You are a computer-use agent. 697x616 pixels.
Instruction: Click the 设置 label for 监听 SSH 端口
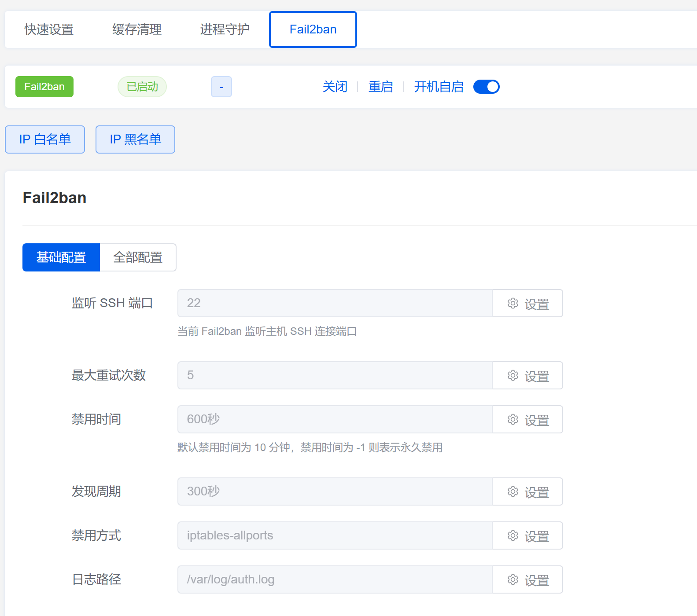(537, 304)
